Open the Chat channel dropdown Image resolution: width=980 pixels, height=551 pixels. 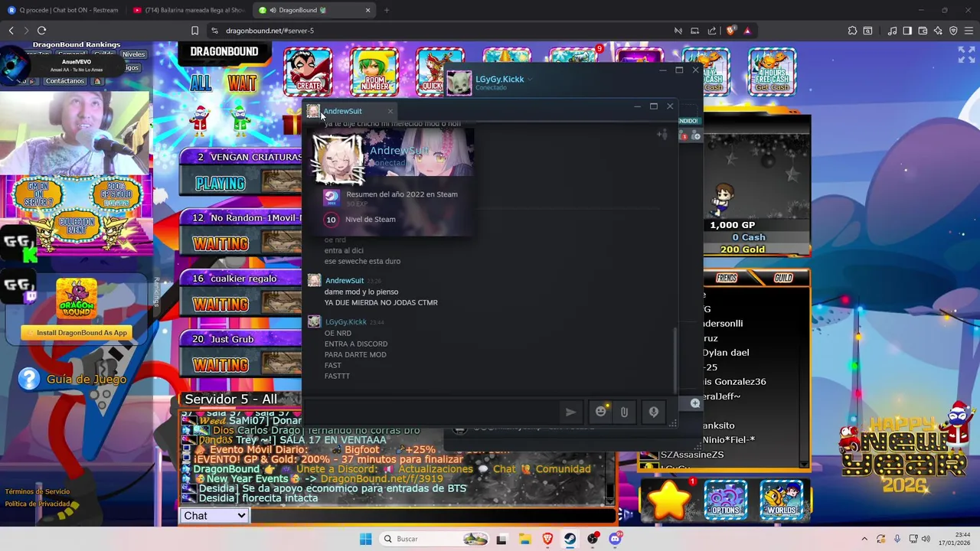[214, 516]
